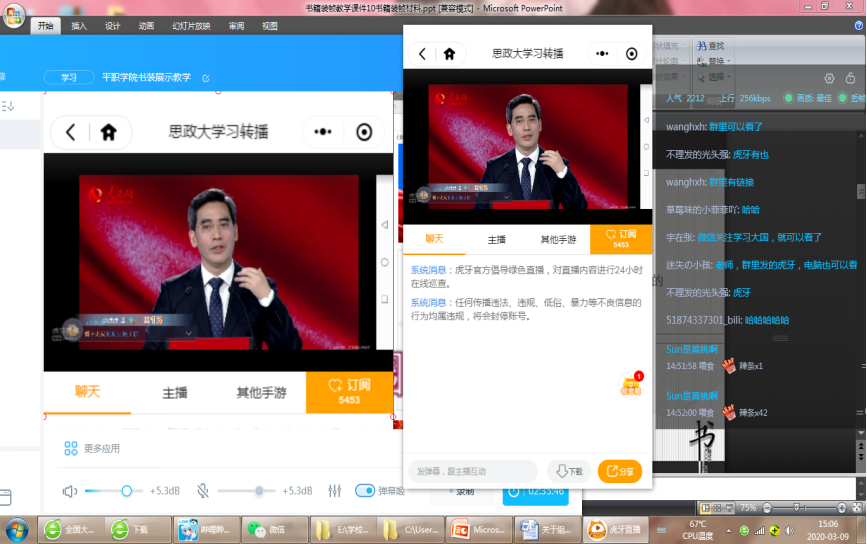The image size is (867, 544).
Task: Select the 动画 ribbon tab
Action: [x=146, y=26]
